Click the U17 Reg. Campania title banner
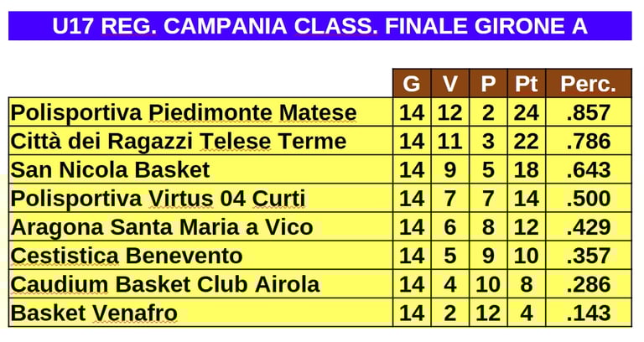 pos(319,26)
